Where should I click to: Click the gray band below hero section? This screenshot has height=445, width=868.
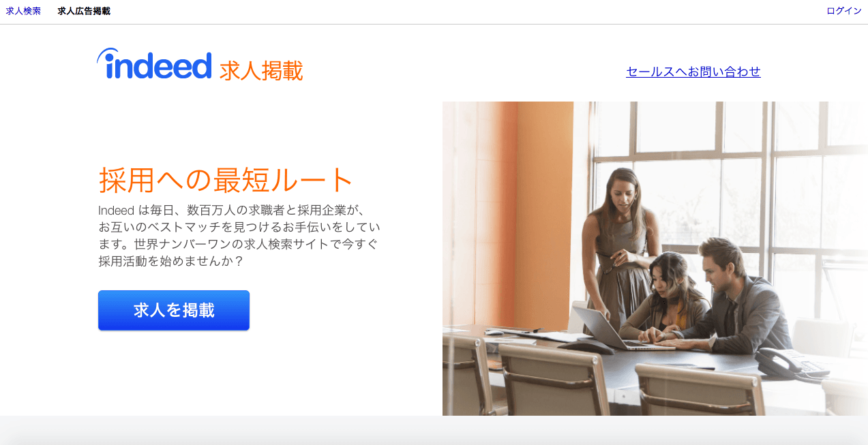pos(434,430)
